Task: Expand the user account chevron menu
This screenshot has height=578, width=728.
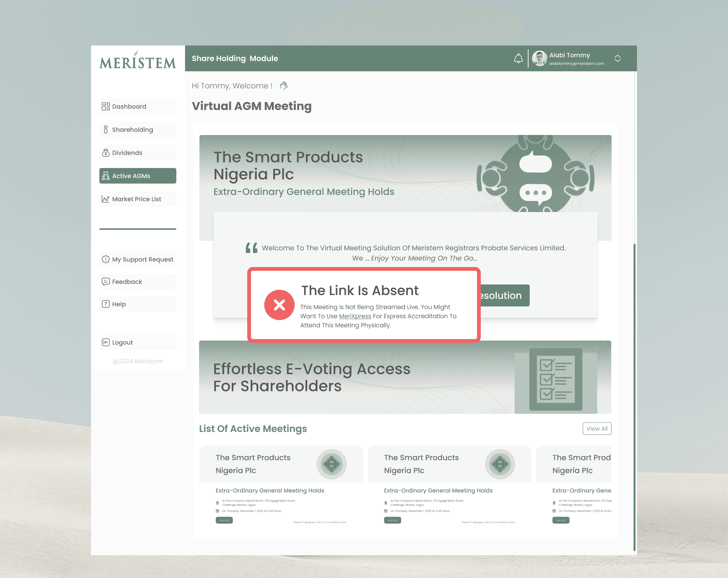Action: [617, 58]
